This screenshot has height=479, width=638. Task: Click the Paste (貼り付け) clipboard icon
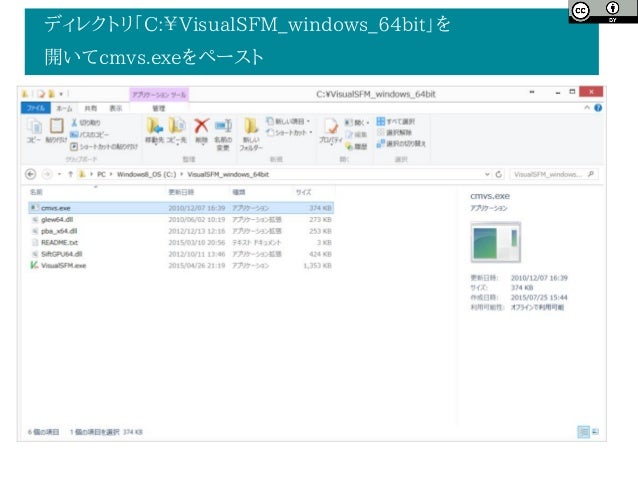(x=56, y=130)
